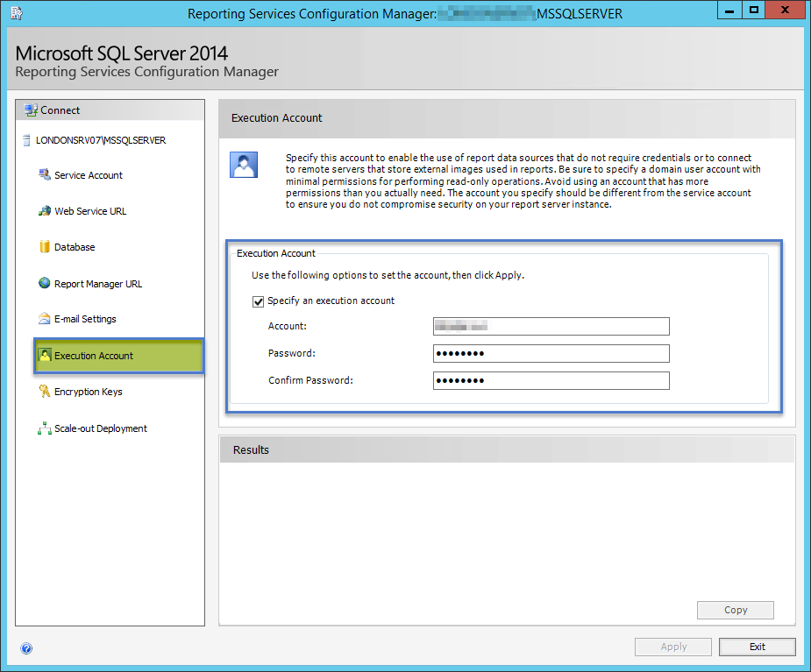
Task: Click the 'Password:' label
Action: tap(292, 353)
